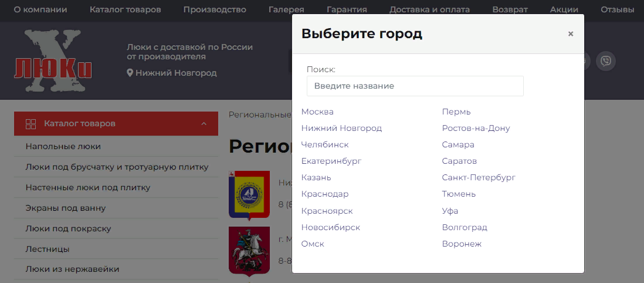This screenshot has width=644, height=283.
Task: Pick Екатеринбург as the city
Action: click(x=331, y=161)
